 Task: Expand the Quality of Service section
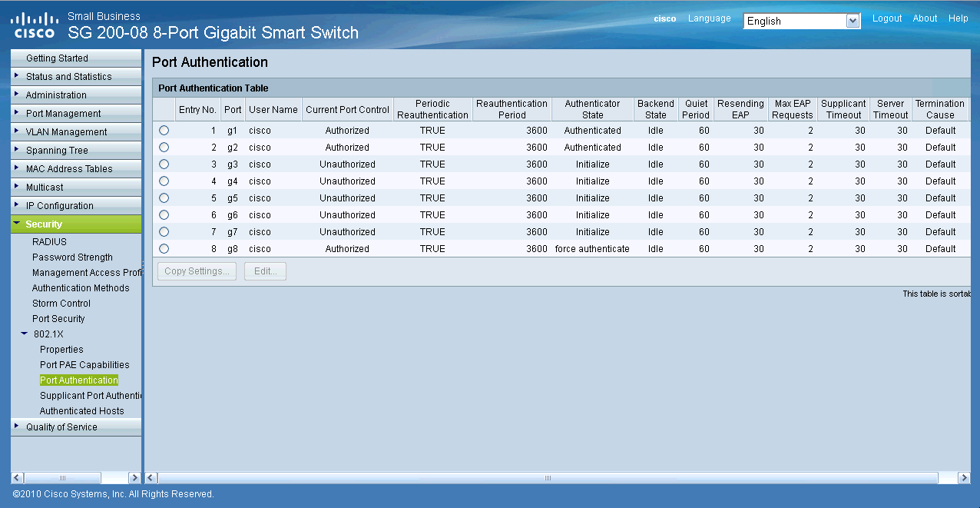(61, 427)
